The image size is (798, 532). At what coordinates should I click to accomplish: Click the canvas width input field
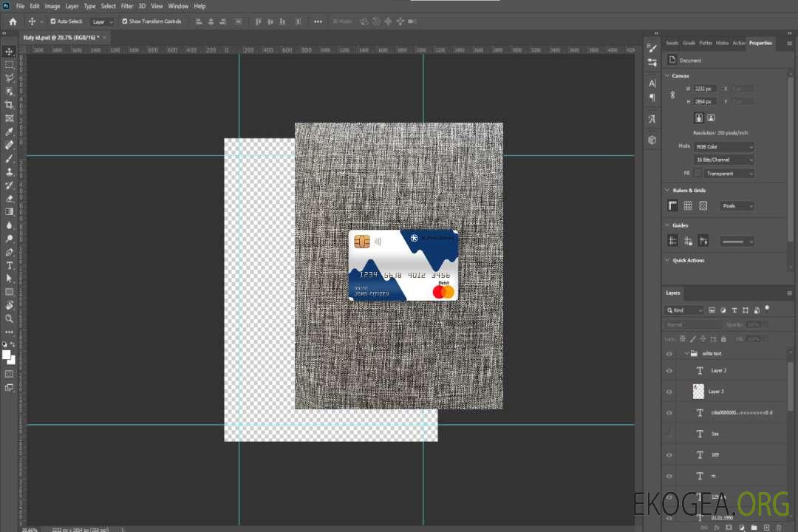pos(706,89)
